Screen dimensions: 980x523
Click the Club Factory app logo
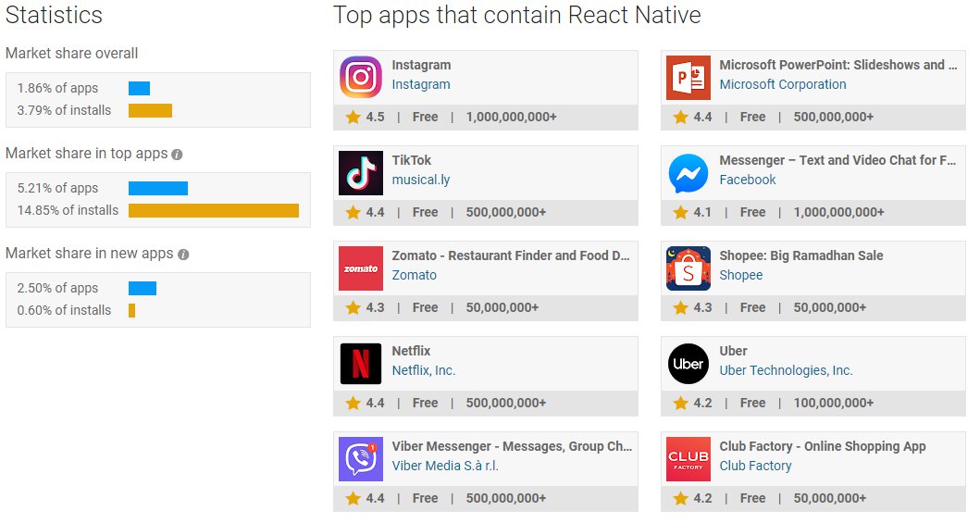688,459
